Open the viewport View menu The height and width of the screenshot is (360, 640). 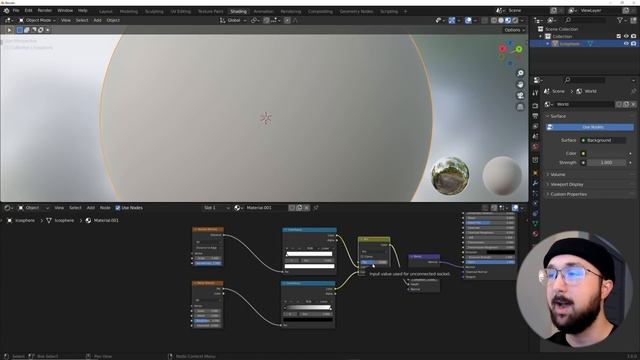[x=66, y=20]
